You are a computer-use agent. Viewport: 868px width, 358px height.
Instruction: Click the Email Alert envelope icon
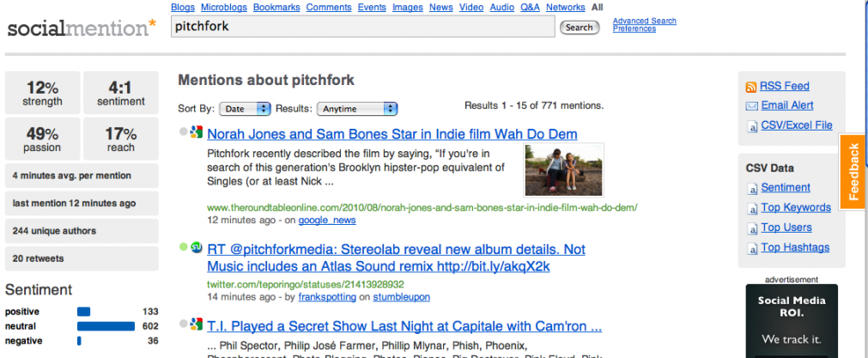(x=751, y=106)
